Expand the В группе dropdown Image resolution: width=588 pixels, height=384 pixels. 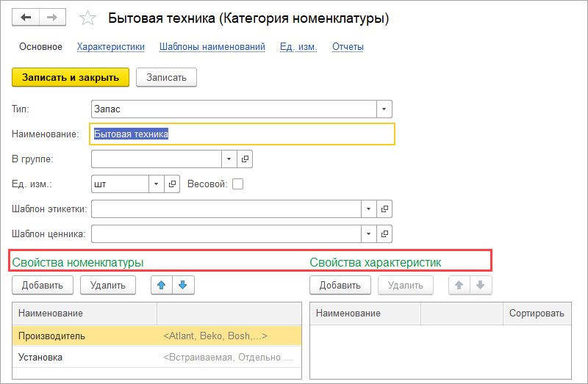[229, 159]
